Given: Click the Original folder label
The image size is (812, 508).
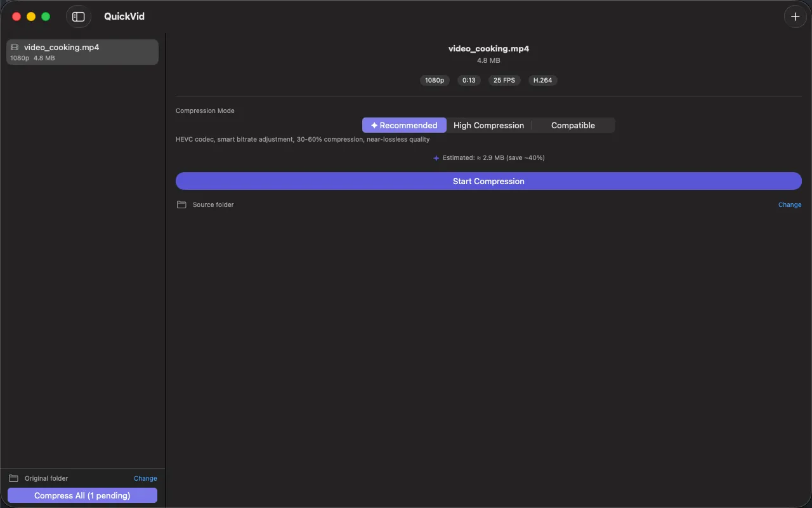Looking at the screenshot, I should pos(46,478).
